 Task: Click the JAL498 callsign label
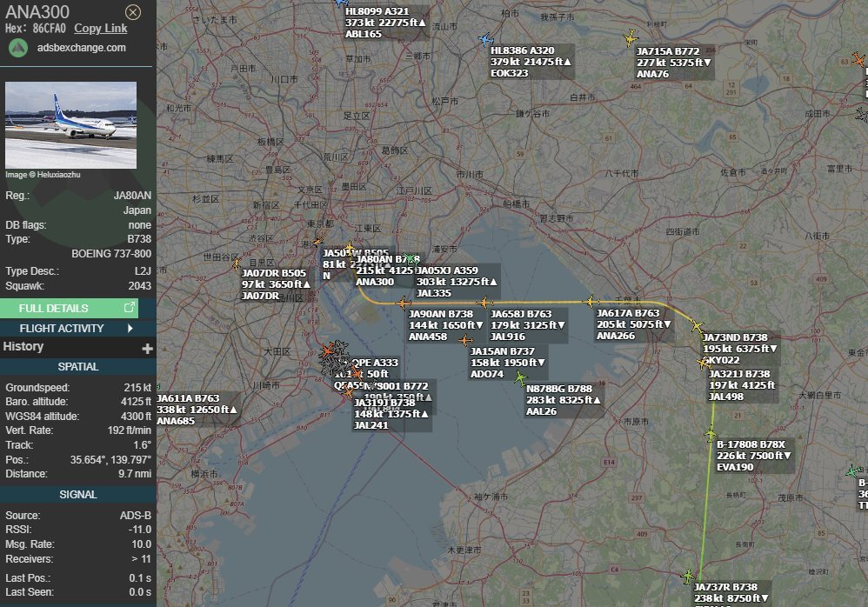[x=725, y=397]
